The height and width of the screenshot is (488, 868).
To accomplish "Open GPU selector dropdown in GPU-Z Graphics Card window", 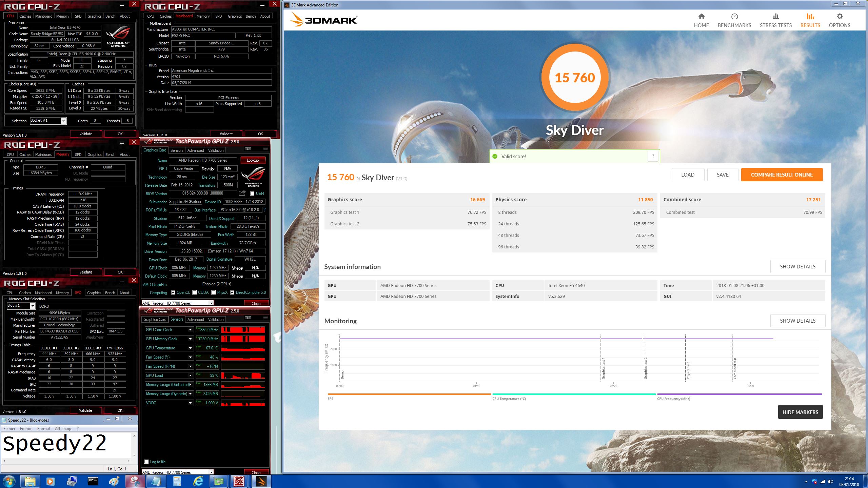I will [x=177, y=303].
